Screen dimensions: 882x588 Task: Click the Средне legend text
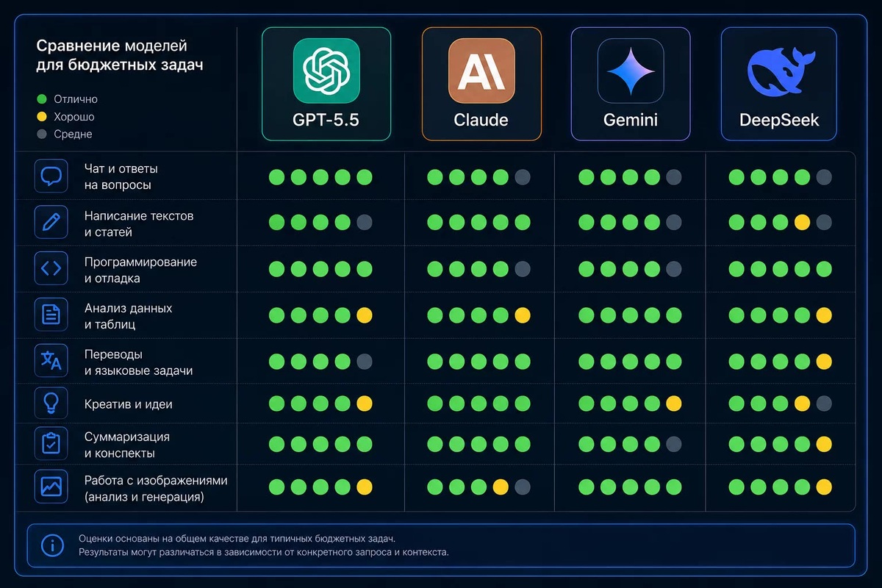(73, 134)
